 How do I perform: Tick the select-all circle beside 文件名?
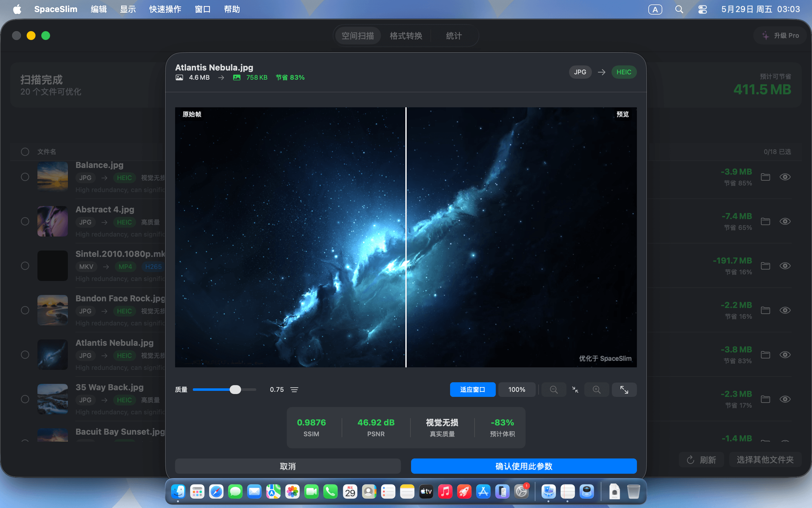[25, 152]
